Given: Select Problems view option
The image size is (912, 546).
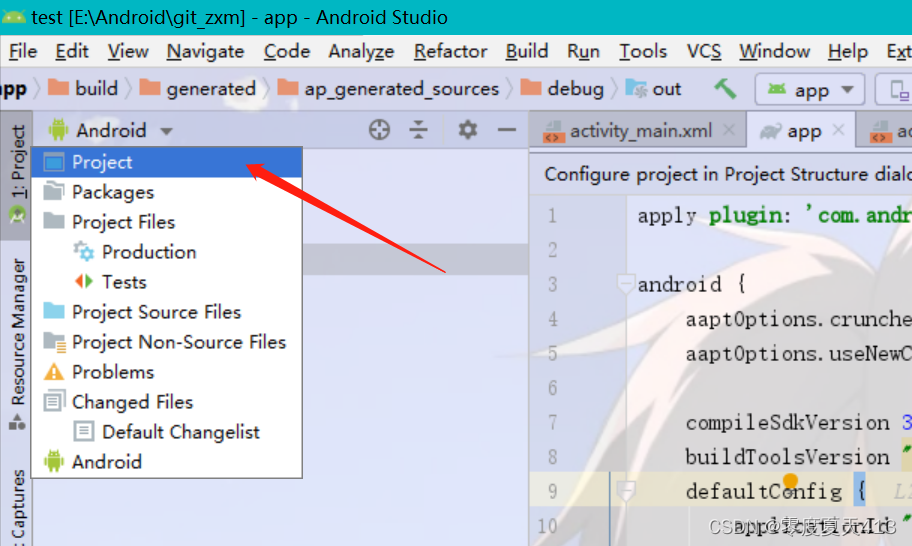Looking at the screenshot, I should click(167, 372).
